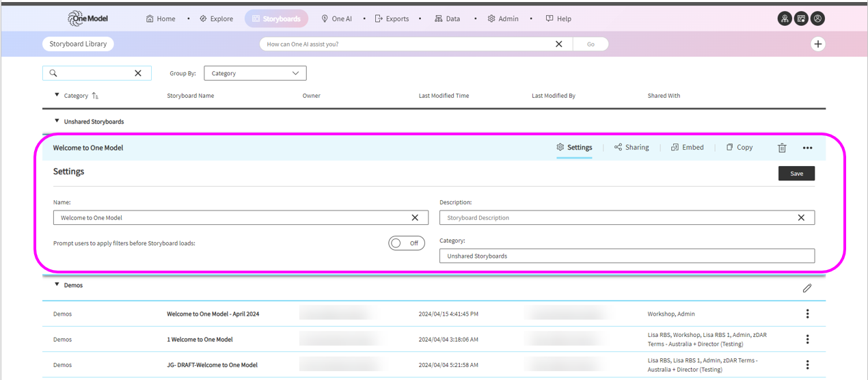Screen dimensions: 868x380
Task: Collapse the Demos group
Action: click(57, 284)
